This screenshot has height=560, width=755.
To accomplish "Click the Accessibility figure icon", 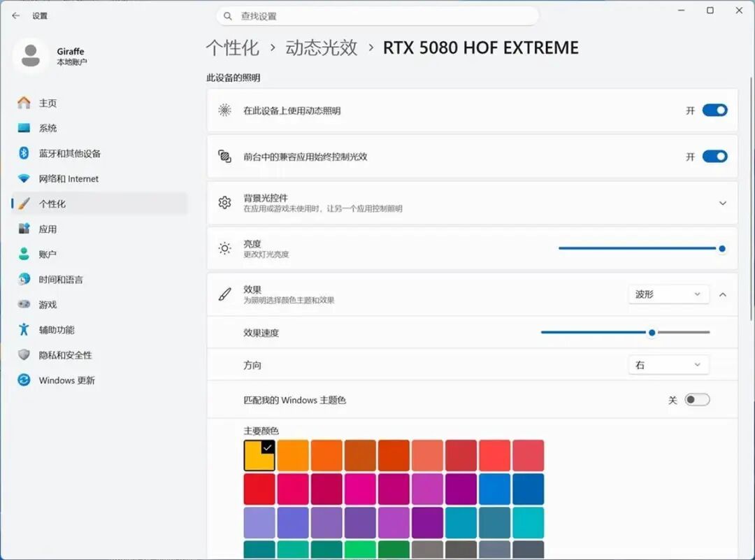I will point(24,329).
